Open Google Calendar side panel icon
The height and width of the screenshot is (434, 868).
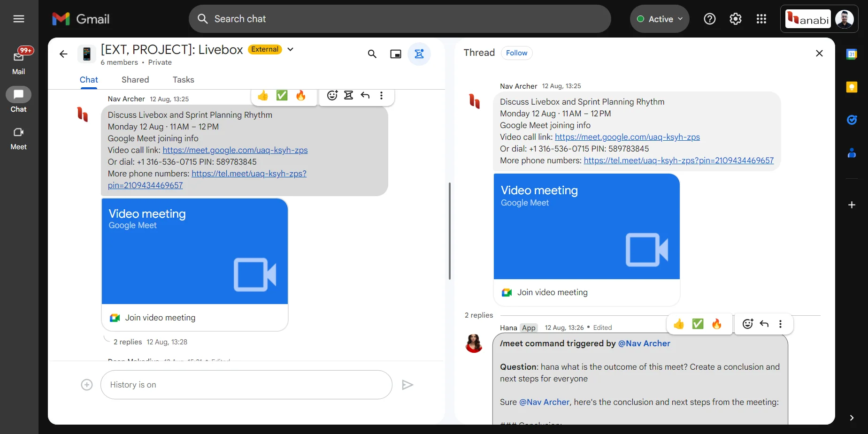(852, 54)
